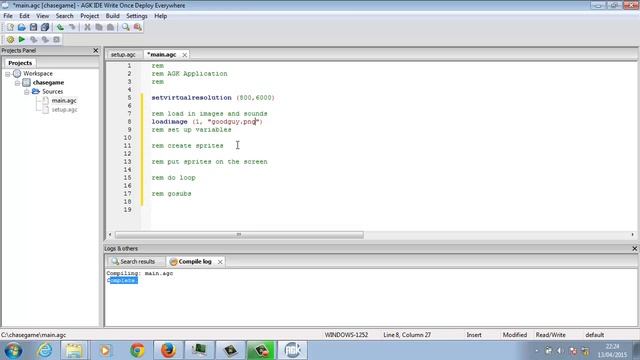Click the Read/Write status bar entry
The width and height of the screenshot is (640, 360).
click(x=551, y=335)
